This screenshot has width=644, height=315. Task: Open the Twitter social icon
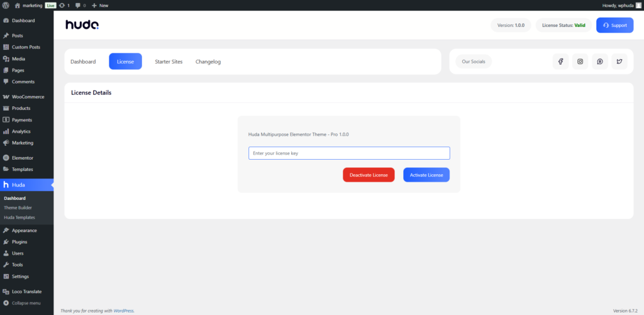click(619, 62)
